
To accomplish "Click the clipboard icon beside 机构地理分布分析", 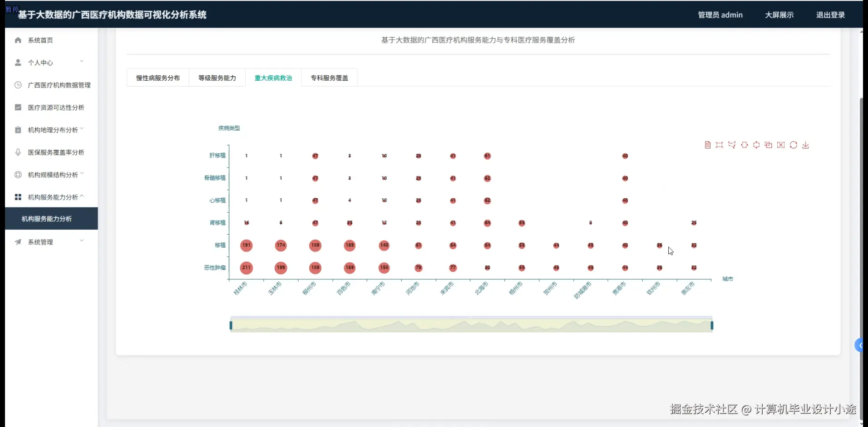I will click(x=18, y=130).
